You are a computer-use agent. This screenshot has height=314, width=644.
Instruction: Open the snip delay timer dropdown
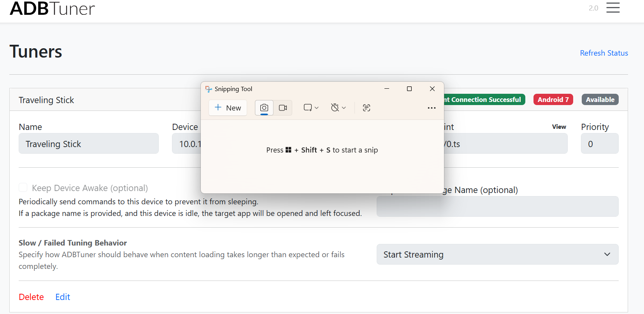tap(338, 108)
